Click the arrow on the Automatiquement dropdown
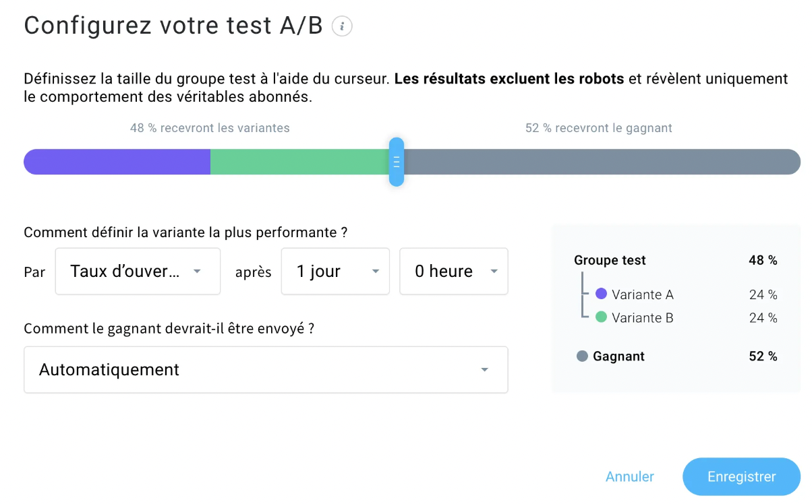 [484, 369]
